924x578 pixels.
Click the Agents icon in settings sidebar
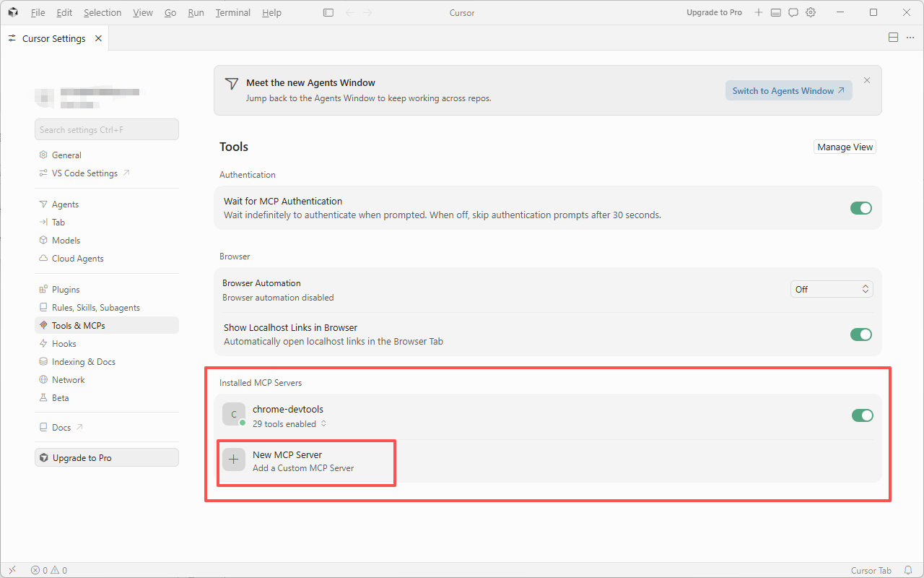[43, 204]
